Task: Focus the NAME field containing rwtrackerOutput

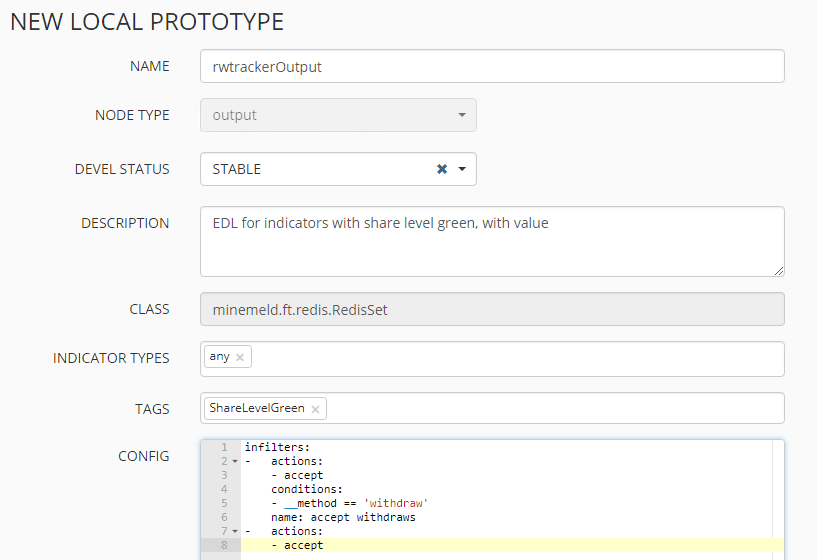Action: coord(492,67)
